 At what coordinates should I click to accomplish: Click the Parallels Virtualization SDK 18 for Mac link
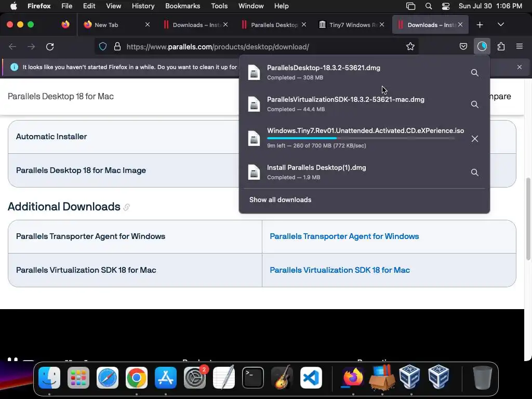(x=340, y=270)
